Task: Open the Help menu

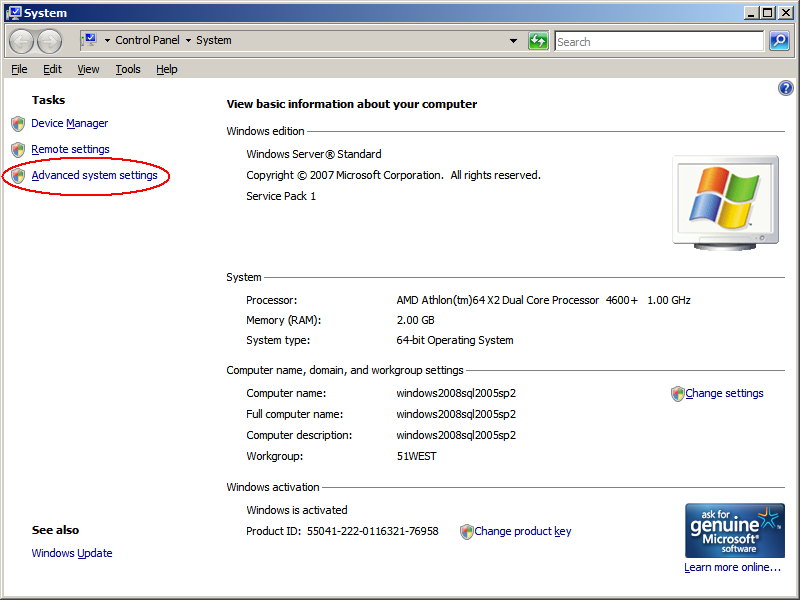Action: click(167, 69)
